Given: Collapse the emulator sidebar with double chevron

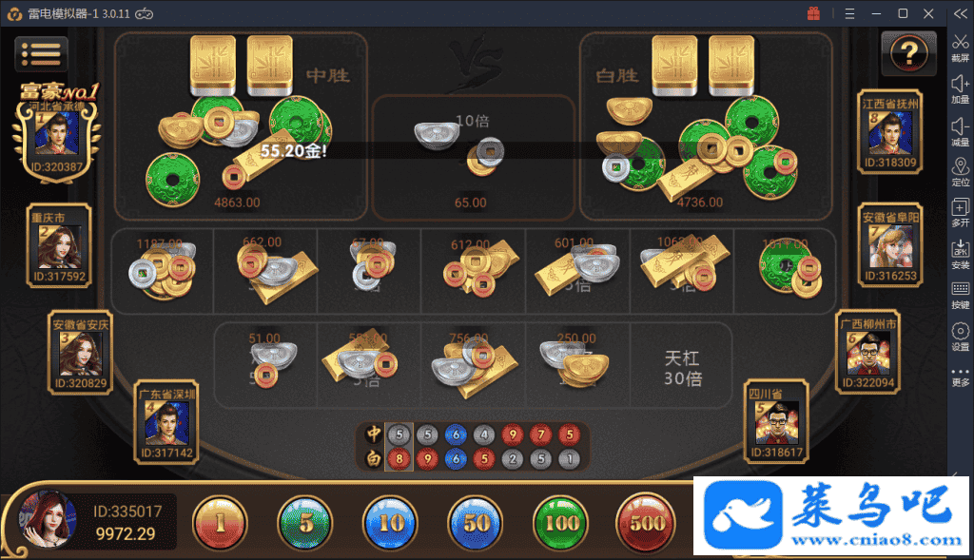Looking at the screenshot, I should coord(961,13).
